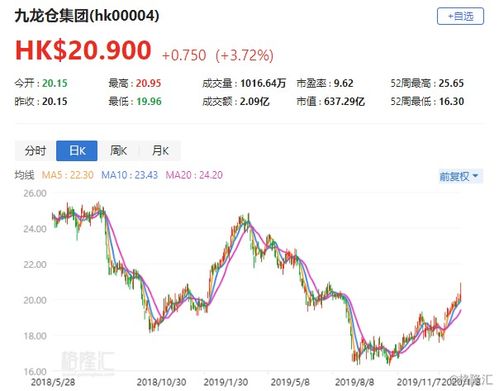The height and width of the screenshot is (391, 499).
Task: Click the 2018/10/30 date axis label
Action: [x=162, y=382]
